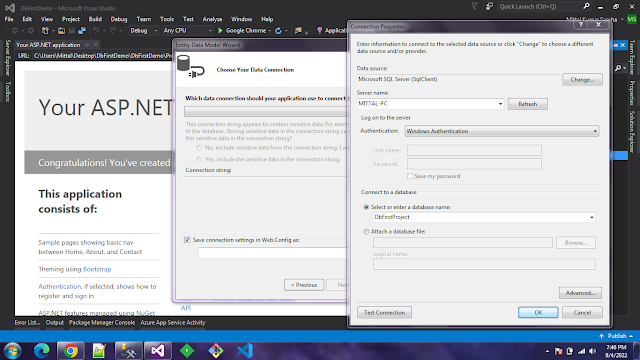Click the Redo arrow icon

tap(112, 31)
